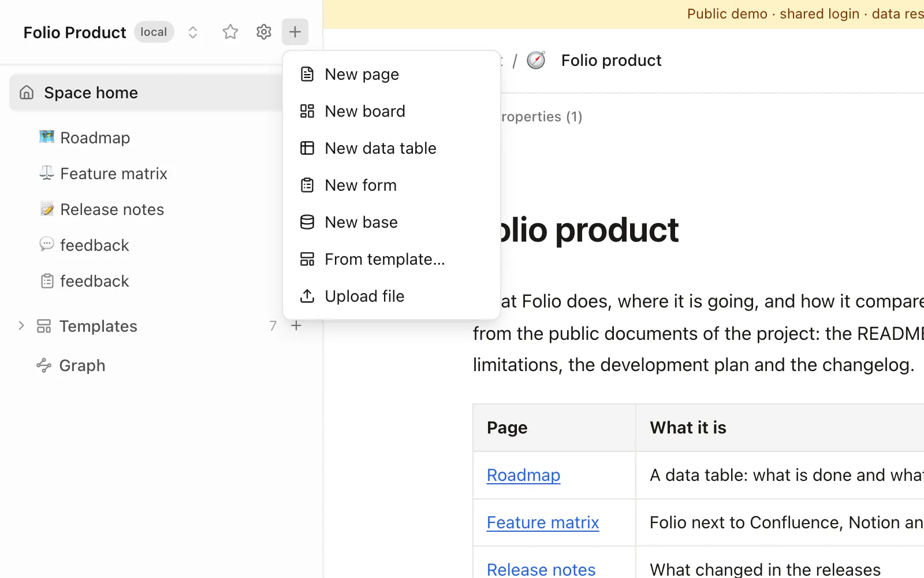Click the cell starting "A data table: what is done"
This screenshot has height=578, width=924.
pos(780,475)
